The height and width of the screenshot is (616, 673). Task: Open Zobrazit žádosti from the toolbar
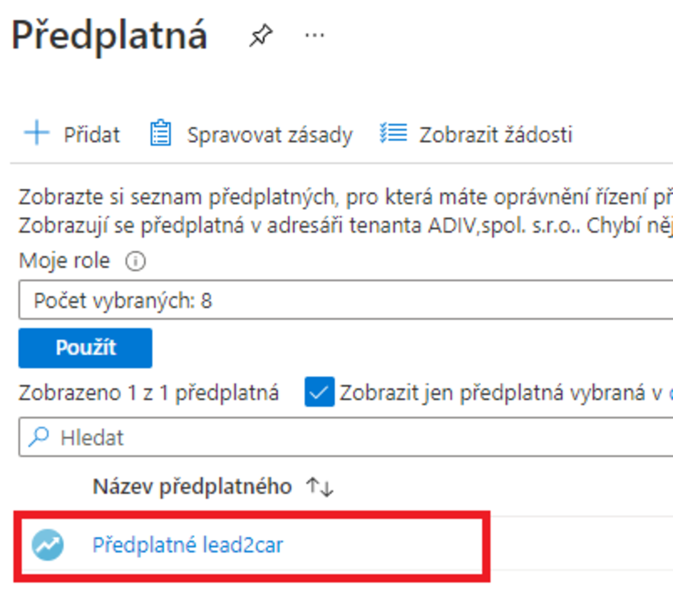click(x=496, y=135)
